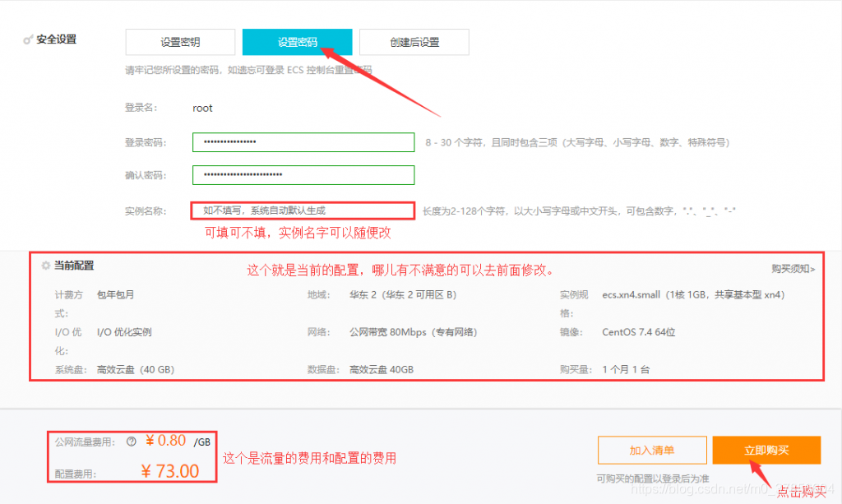842x504 pixels.
Task: Switch to the 设置密钥 option
Action: click(x=181, y=41)
